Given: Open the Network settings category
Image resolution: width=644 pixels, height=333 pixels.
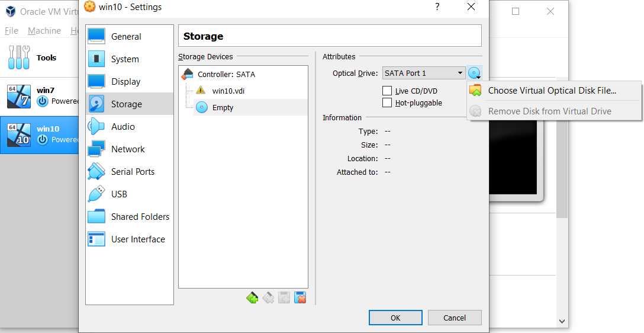Looking at the screenshot, I should pos(130,149).
